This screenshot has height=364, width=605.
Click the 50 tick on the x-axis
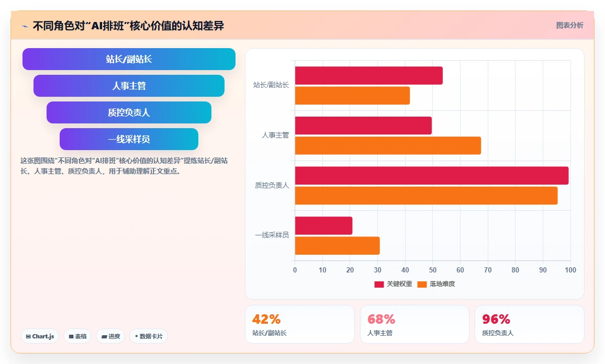432,270
